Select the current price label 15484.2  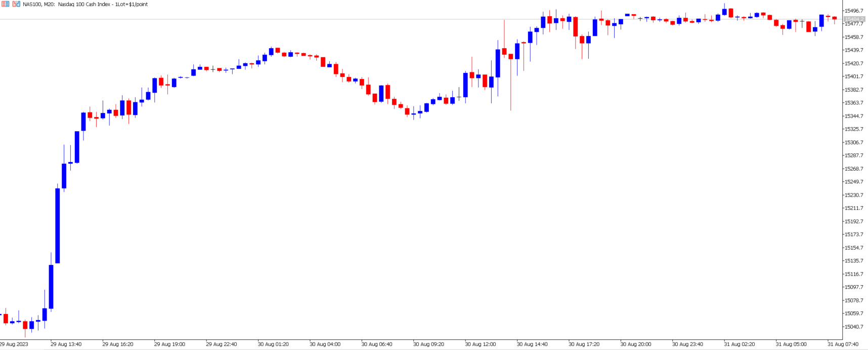(x=854, y=19)
